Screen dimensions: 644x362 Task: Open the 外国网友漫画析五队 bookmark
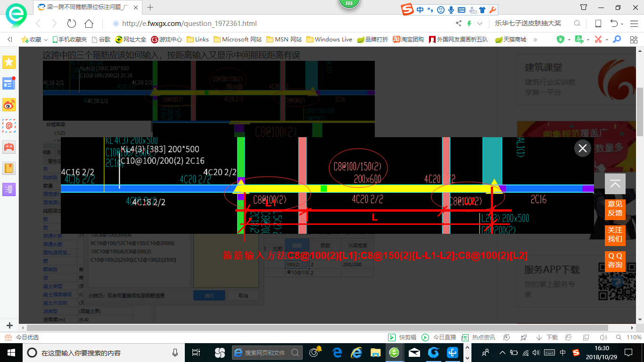(458, 40)
